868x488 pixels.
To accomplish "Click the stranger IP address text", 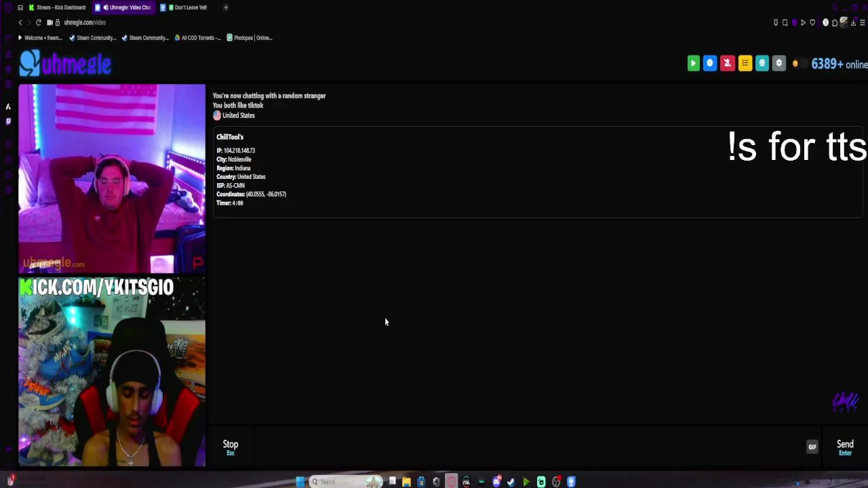I will point(236,150).
